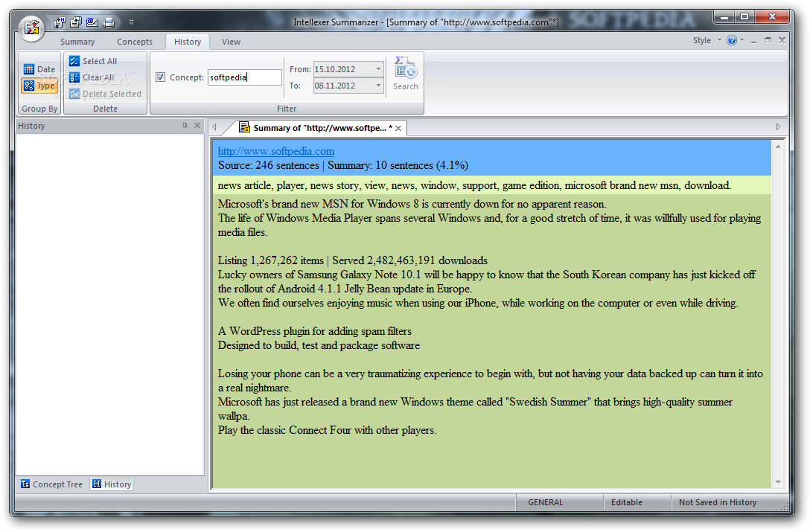Click the print quick access icon

coord(109,22)
